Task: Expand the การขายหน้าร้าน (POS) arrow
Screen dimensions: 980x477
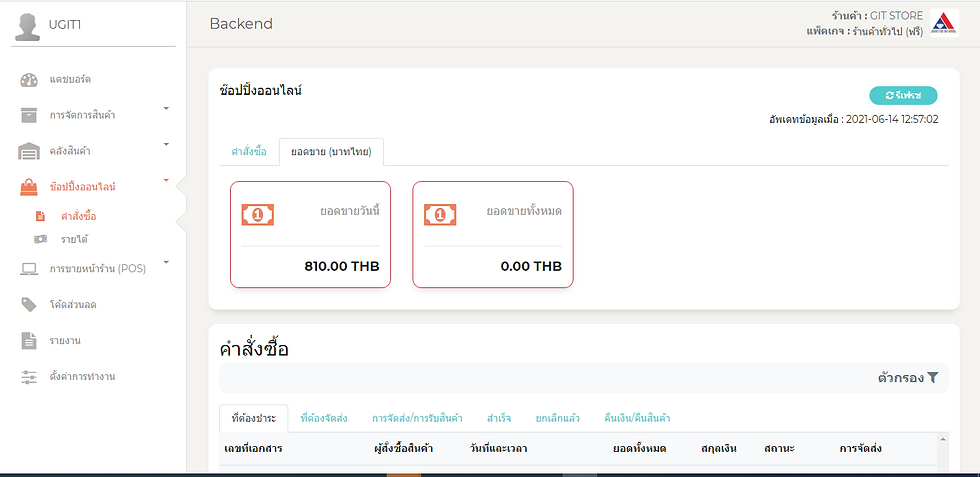Action: [166, 262]
